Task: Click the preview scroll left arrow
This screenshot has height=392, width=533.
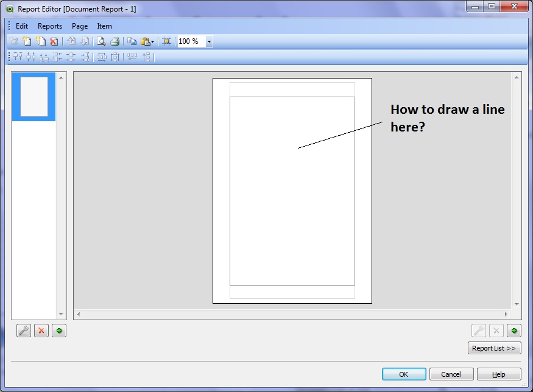Action: coord(79,314)
